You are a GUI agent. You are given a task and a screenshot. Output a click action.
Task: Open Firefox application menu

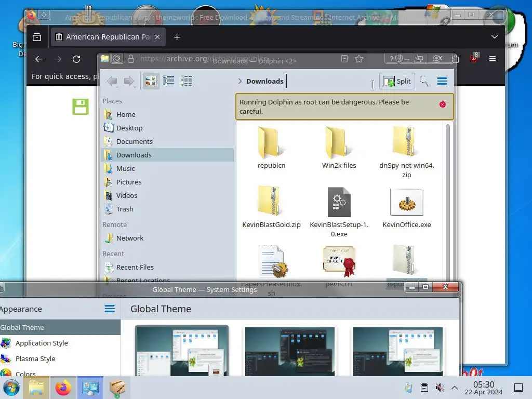[x=493, y=59]
